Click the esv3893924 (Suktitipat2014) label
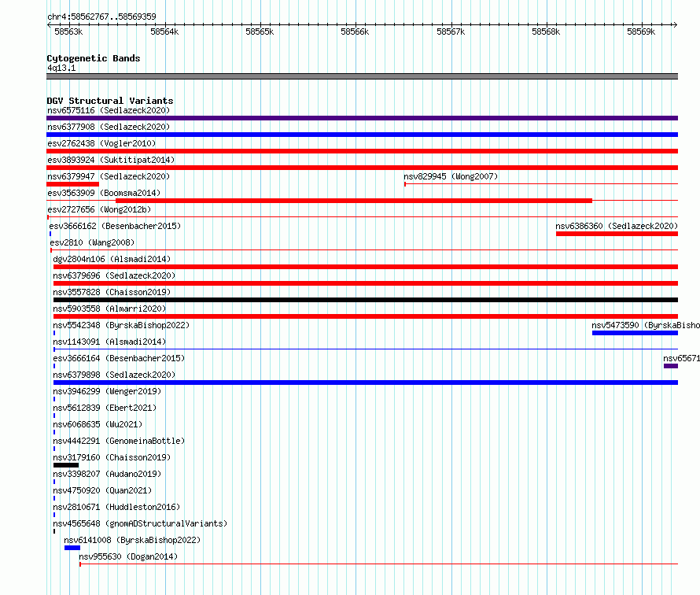Screen dimensions: 700x595 coord(111,160)
